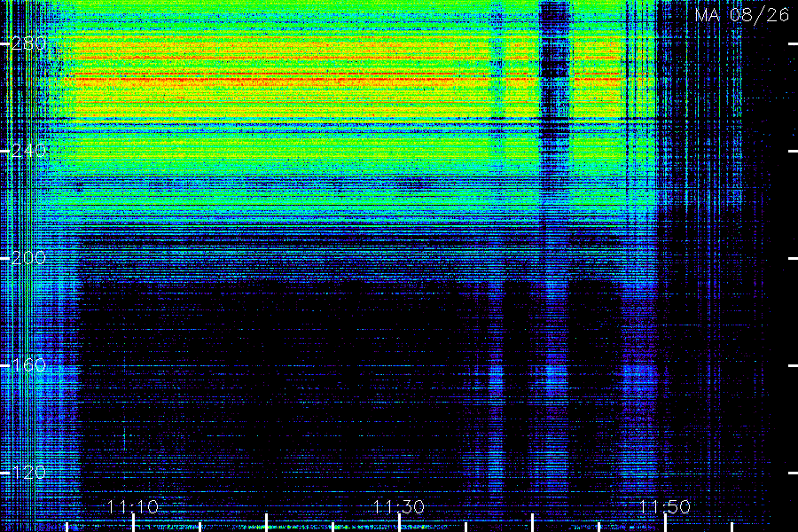798x532 pixels.
Task: Click the tick mark below 11:10
Action: [133, 523]
